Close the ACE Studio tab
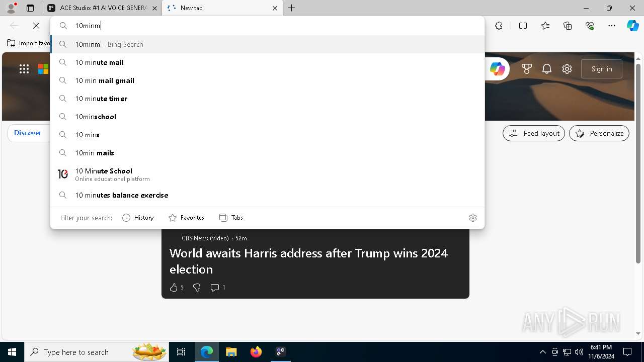 point(154,8)
